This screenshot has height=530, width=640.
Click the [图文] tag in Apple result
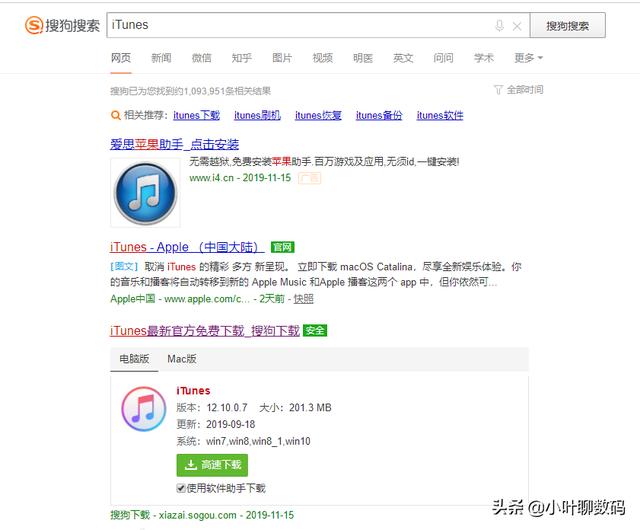(124, 267)
